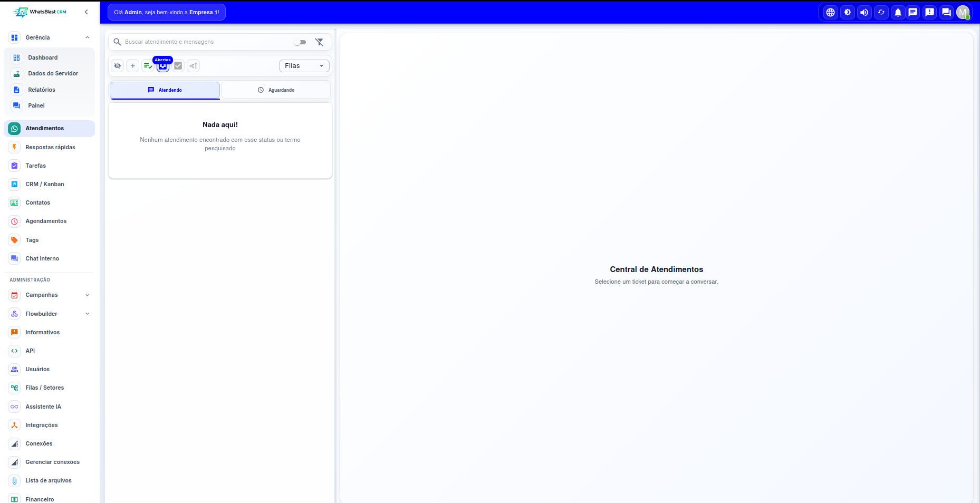Open the notifications bell
This screenshot has height=503, width=980.
(898, 12)
